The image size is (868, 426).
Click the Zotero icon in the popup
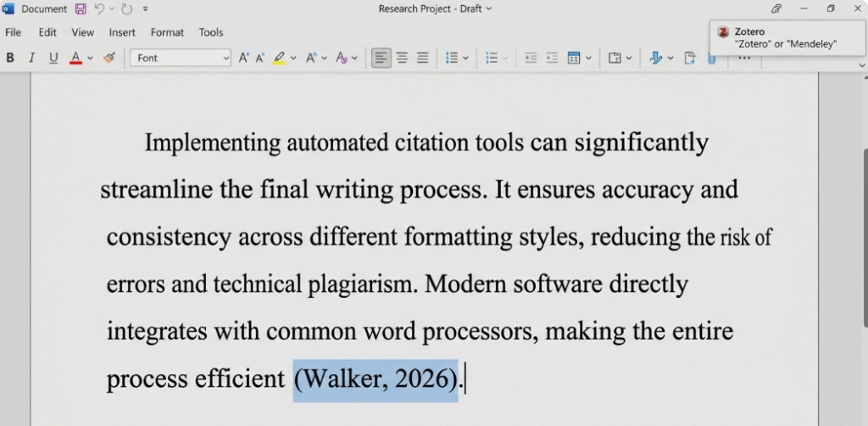pos(723,32)
